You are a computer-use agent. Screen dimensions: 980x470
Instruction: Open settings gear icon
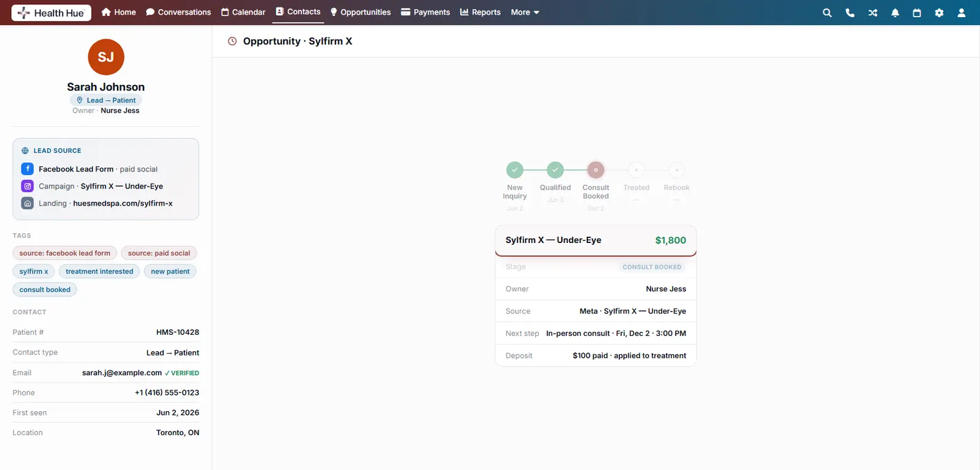[939, 12]
